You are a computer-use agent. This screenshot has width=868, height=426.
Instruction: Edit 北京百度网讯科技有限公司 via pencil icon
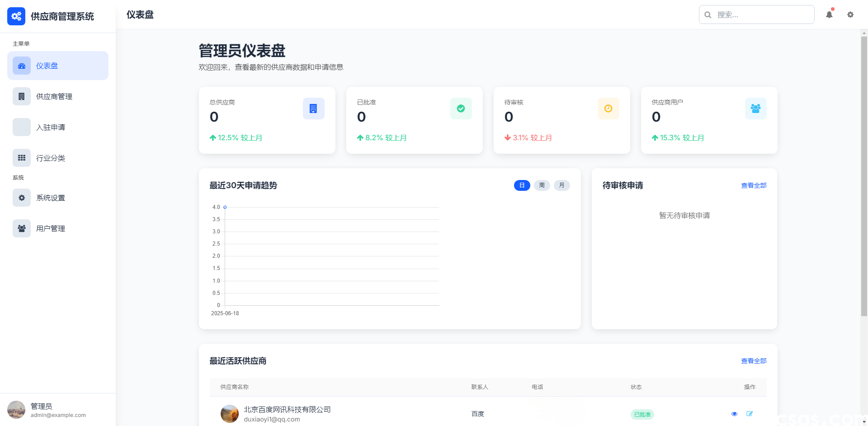click(750, 414)
